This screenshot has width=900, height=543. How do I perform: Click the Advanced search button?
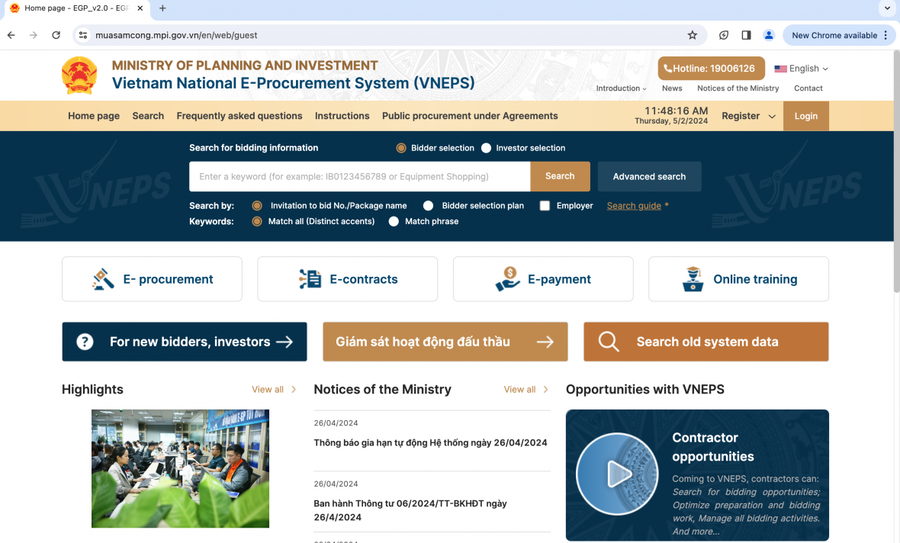[649, 176]
